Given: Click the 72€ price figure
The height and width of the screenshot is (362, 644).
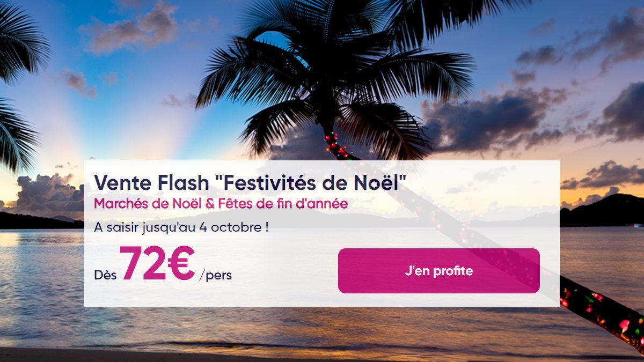Looking at the screenshot, I should click(x=158, y=264).
